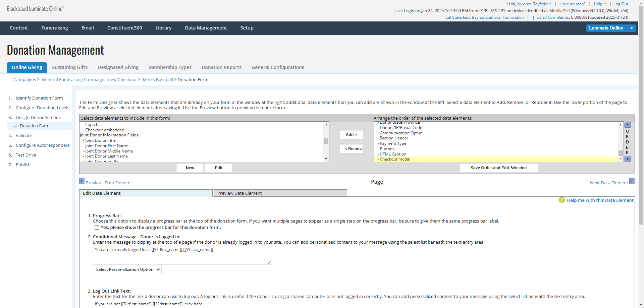Click the move-up order arrow icon
The image size is (644, 308).
pos(628,125)
